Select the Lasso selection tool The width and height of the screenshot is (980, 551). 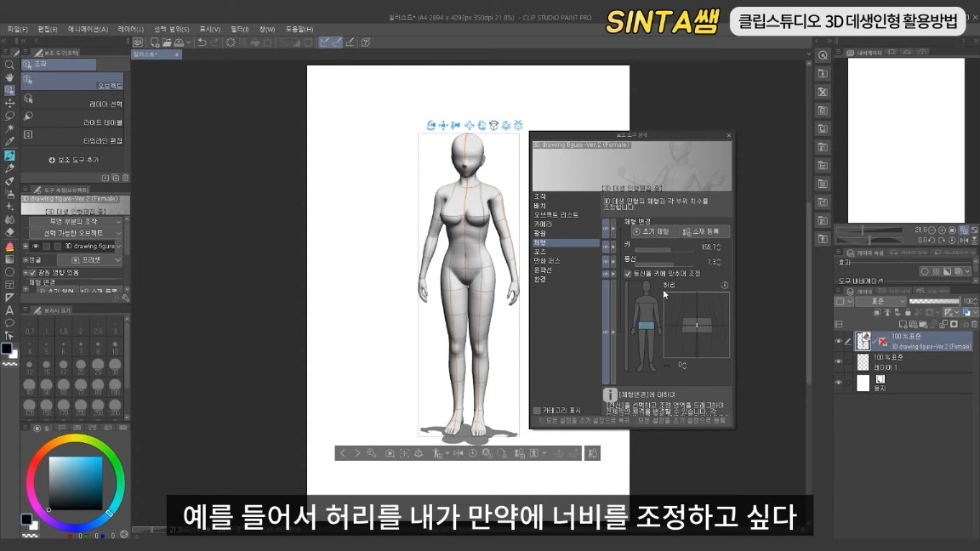(x=9, y=116)
